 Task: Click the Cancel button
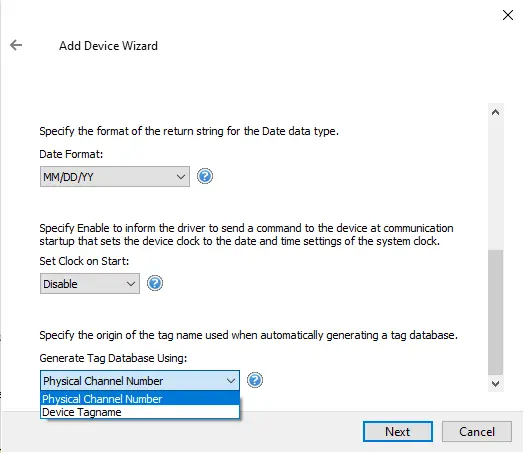pyautogui.click(x=477, y=432)
